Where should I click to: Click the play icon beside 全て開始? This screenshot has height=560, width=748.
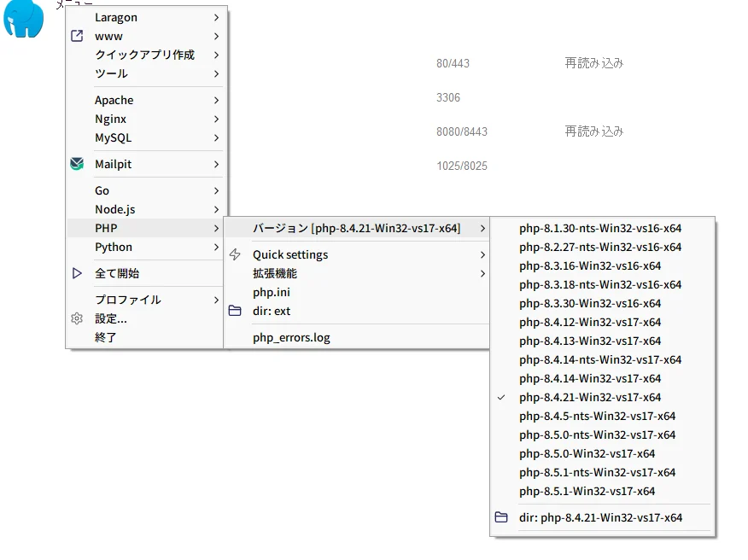pyautogui.click(x=77, y=273)
